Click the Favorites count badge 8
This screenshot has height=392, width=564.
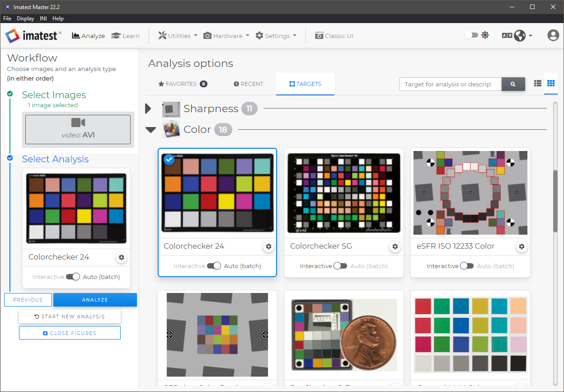tap(203, 84)
